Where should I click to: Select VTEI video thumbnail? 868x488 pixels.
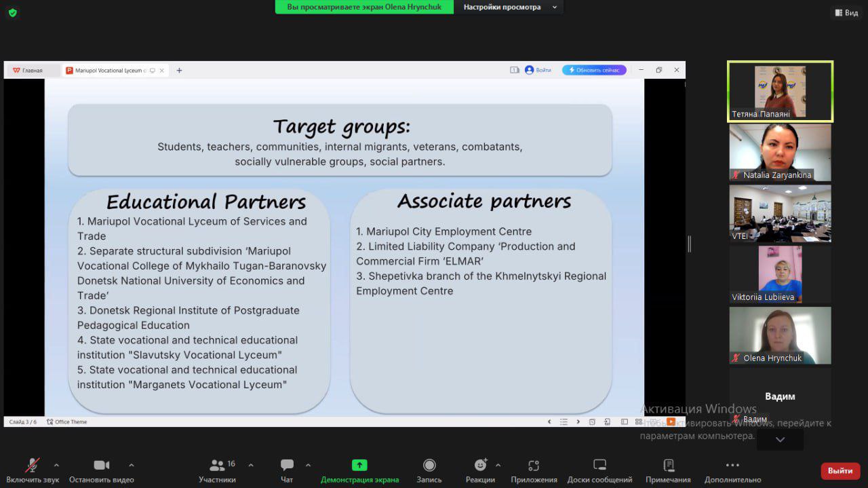click(x=780, y=214)
